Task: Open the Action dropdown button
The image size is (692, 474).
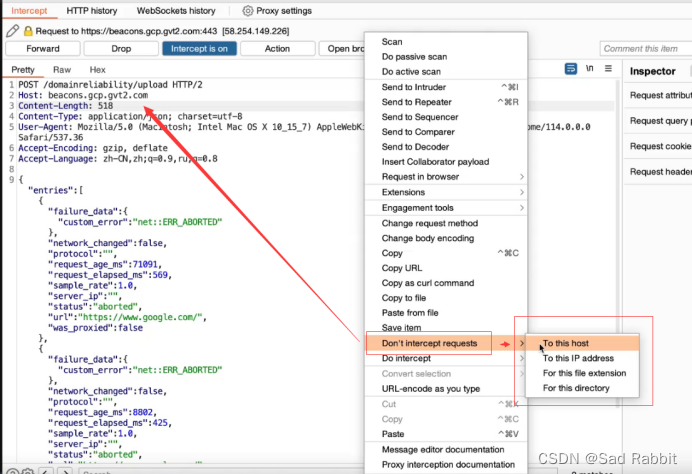Action: pyautogui.click(x=277, y=49)
